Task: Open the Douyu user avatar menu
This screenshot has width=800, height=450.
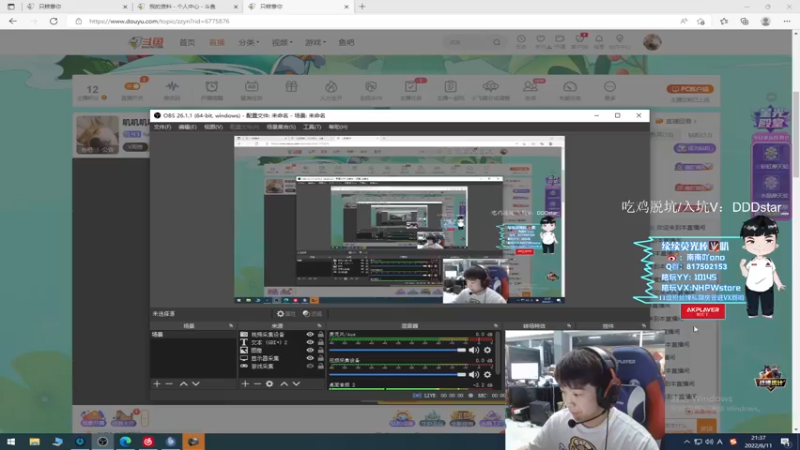Action: [x=652, y=42]
